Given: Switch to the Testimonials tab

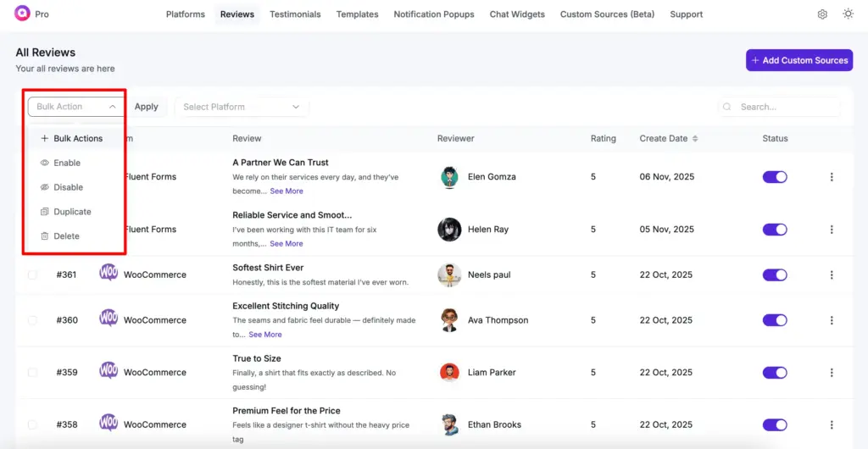Looking at the screenshot, I should click(295, 14).
